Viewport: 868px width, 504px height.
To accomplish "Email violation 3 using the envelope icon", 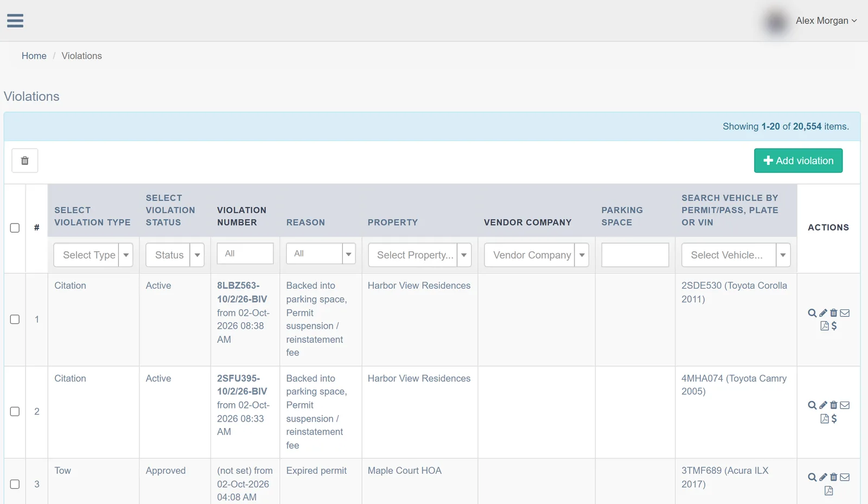I will tap(845, 477).
